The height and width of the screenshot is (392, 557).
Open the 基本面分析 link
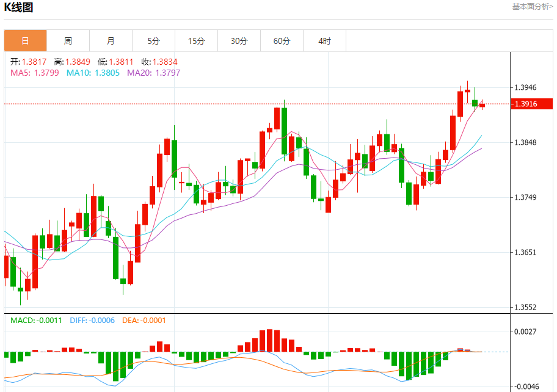pos(532,6)
